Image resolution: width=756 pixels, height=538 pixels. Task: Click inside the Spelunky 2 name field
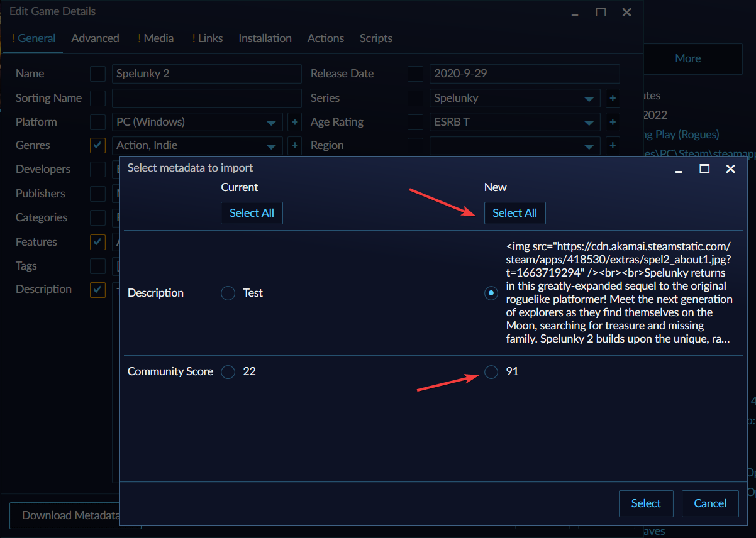point(206,74)
